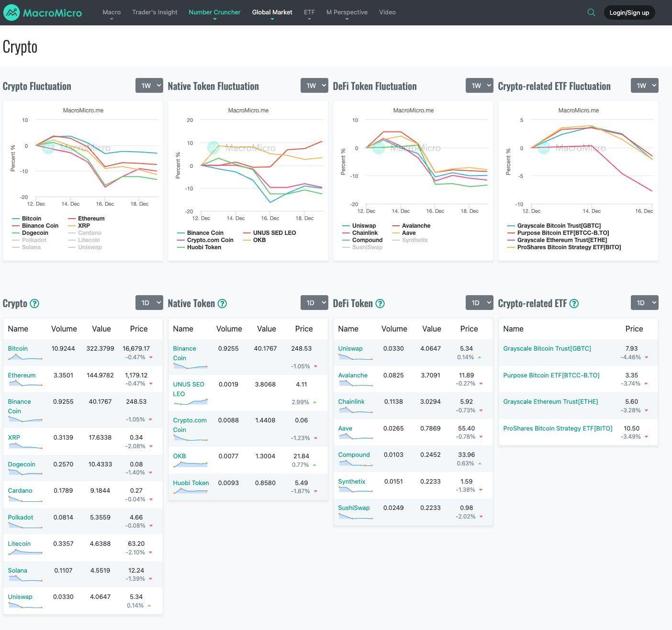Open the 1W dropdown for Crypto Fluctuation
Screen dimensions: 672x630
tap(149, 86)
